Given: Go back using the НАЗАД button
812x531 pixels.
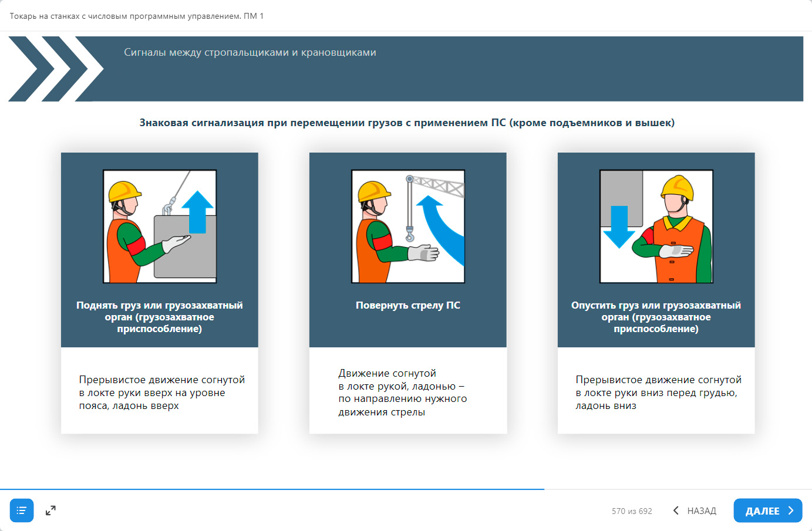Looking at the screenshot, I should coord(695,510).
